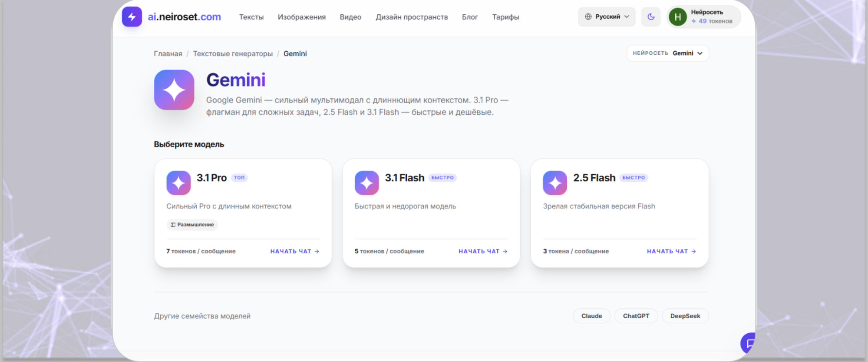Switch to the ChatGPT model family
The height and width of the screenshot is (362, 868).
click(x=636, y=316)
